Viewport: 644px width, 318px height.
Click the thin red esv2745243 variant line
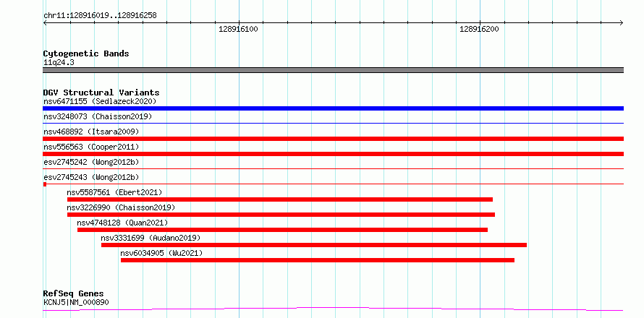(x=333, y=184)
